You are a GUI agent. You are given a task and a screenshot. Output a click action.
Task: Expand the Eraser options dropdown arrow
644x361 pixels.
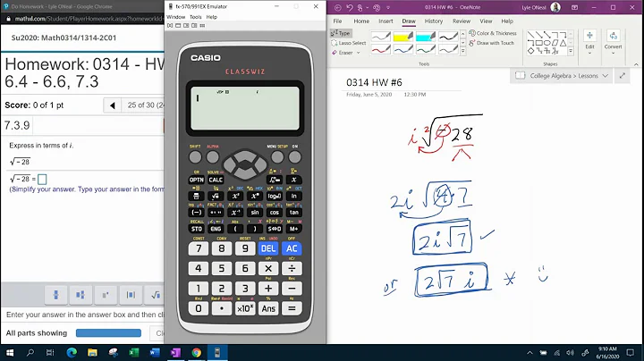tap(358, 53)
